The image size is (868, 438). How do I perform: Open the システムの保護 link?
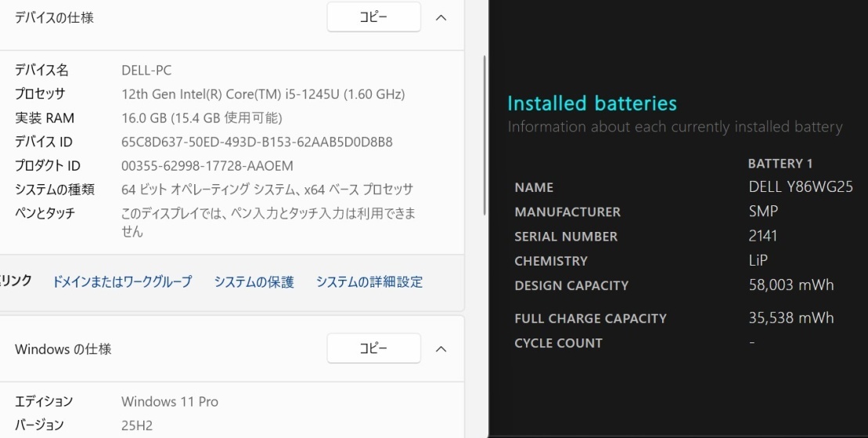[254, 282]
